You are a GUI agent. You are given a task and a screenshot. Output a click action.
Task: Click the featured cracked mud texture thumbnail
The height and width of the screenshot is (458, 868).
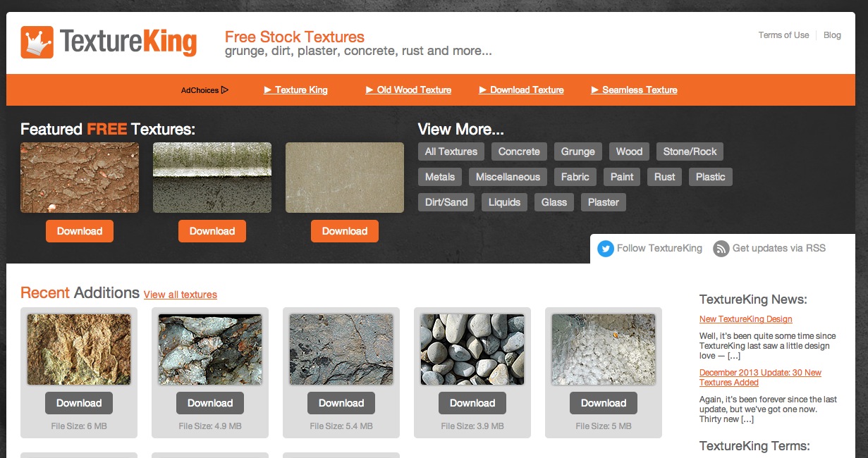[x=80, y=178]
